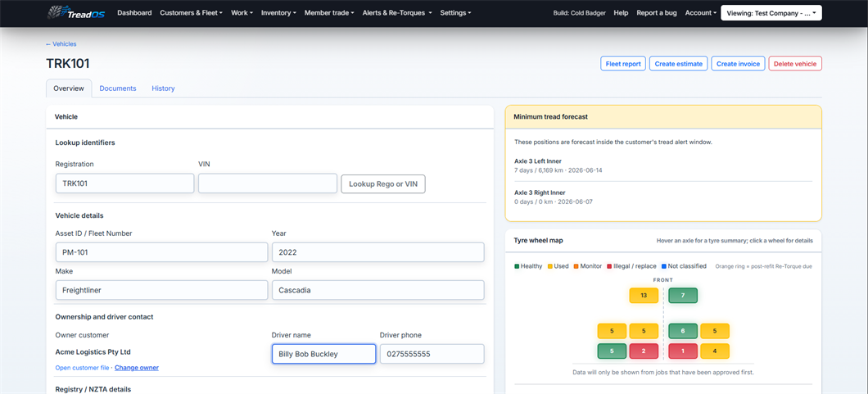Click the Make field showing Freightliner
Screen dimensions: 868x394
[x=161, y=290]
